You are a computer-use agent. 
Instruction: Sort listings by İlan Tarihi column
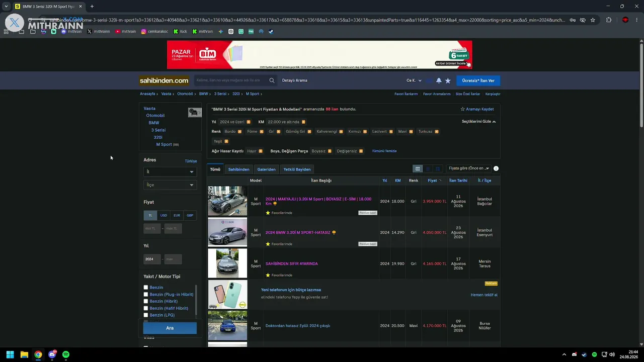pos(458,180)
